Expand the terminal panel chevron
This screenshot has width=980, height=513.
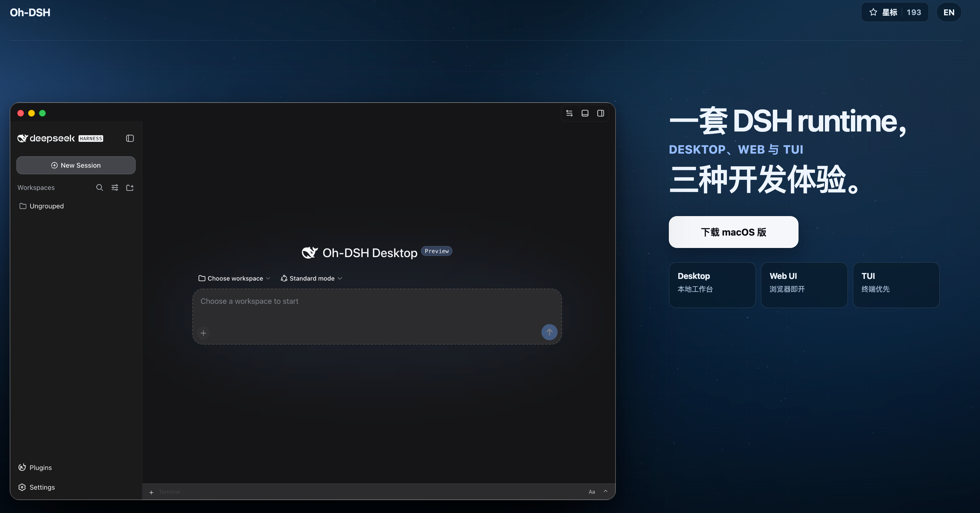(x=605, y=491)
